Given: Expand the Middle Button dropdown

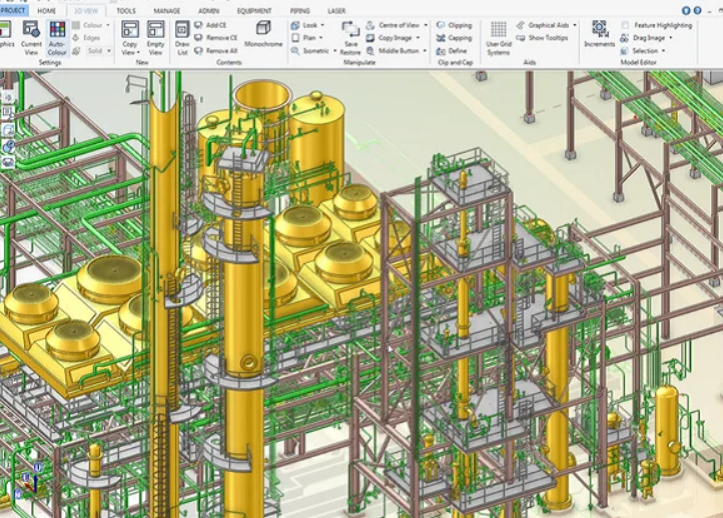Looking at the screenshot, I should pyautogui.click(x=425, y=51).
